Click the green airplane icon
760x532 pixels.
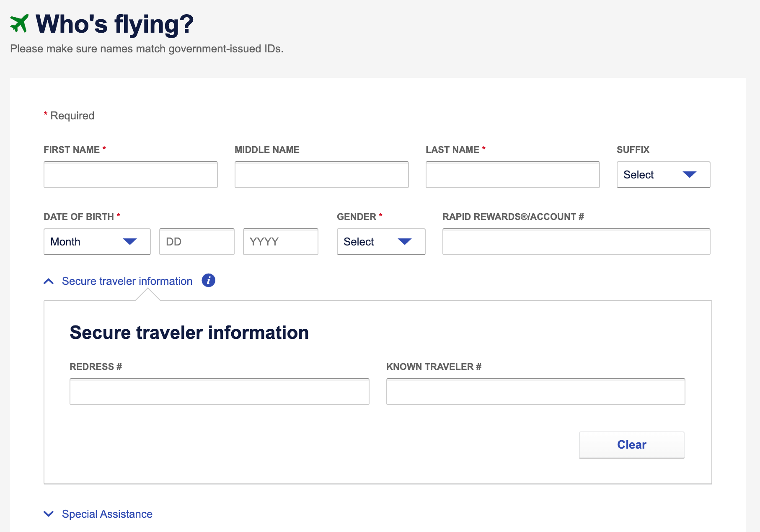point(19,23)
